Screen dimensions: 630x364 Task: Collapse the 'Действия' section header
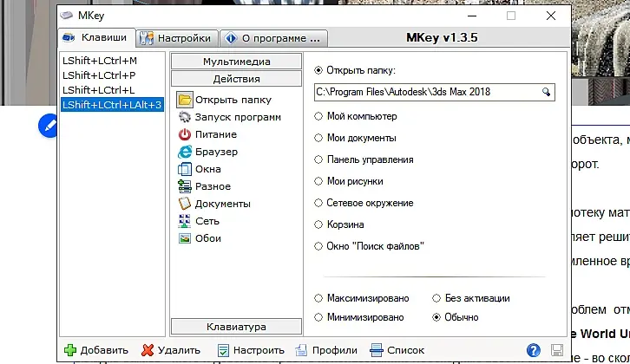point(237,79)
